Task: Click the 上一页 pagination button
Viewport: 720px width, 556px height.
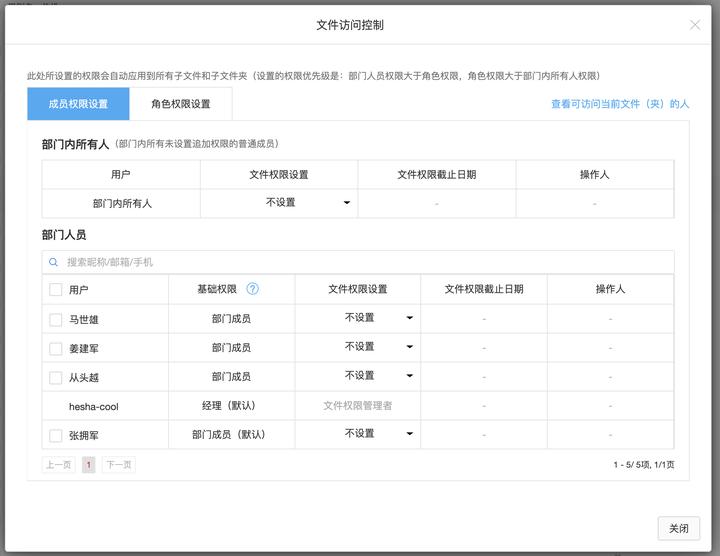Action: tap(58, 465)
